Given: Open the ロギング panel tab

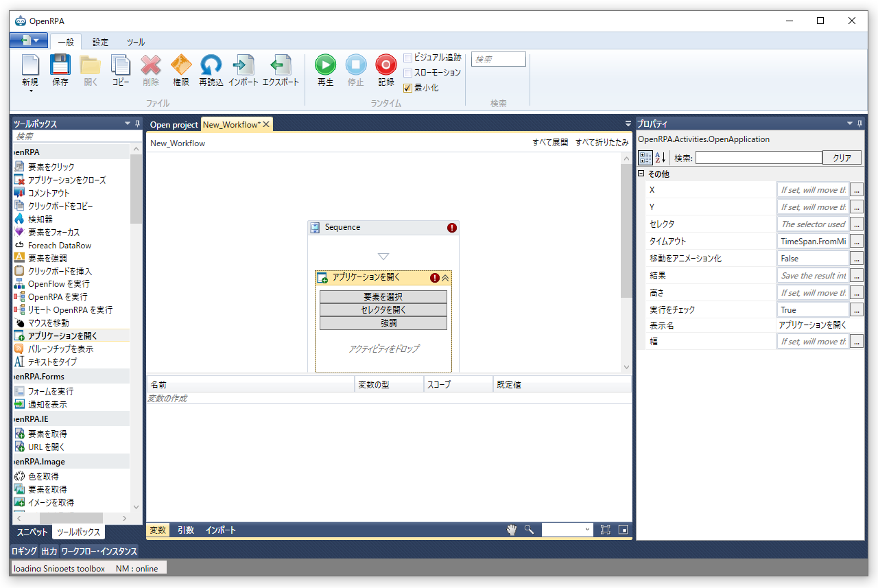Looking at the screenshot, I should click(x=24, y=551).
